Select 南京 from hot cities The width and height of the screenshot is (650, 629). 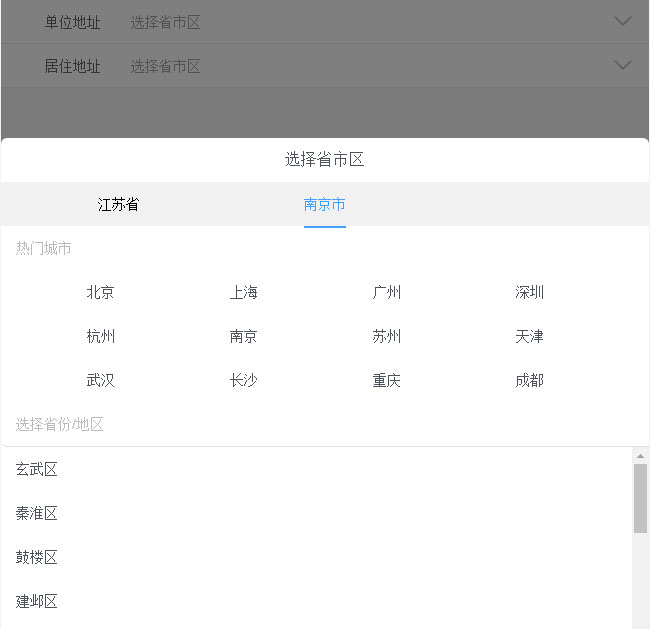click(x=243, y=336)
